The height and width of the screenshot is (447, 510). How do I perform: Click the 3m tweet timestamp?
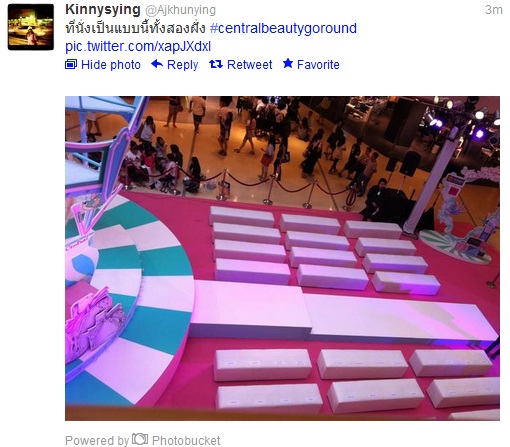tap(494, 10)
